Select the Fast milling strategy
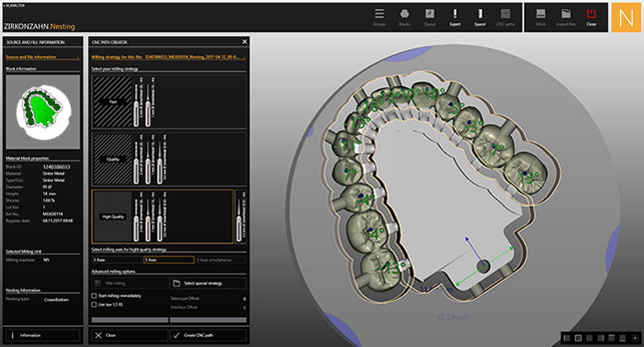The image size is (644, 347). [113, 101]
